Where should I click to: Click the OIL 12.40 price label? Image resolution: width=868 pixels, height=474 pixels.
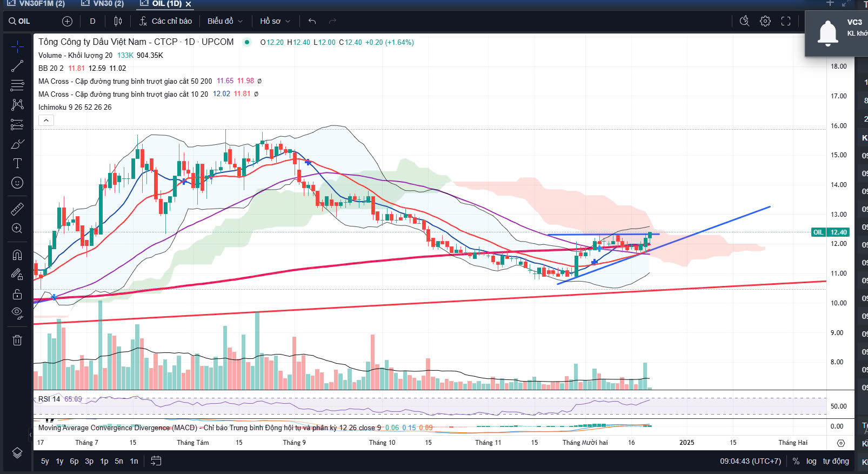point(831,232)
